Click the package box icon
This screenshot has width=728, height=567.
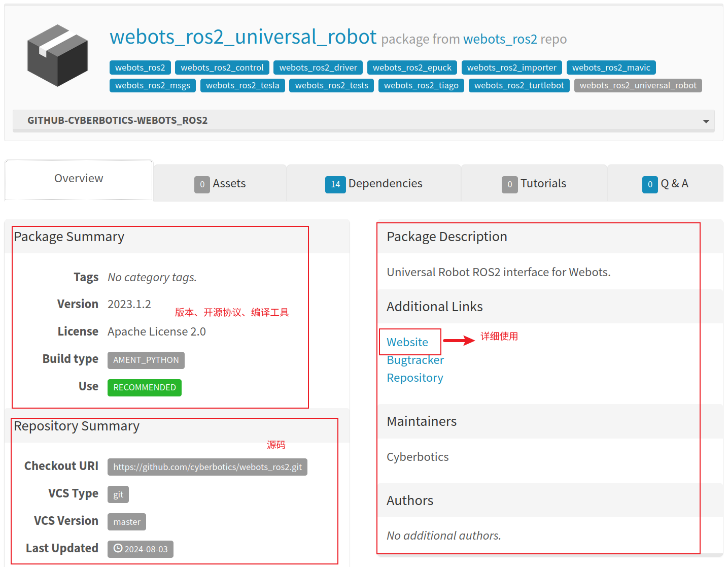57,55
